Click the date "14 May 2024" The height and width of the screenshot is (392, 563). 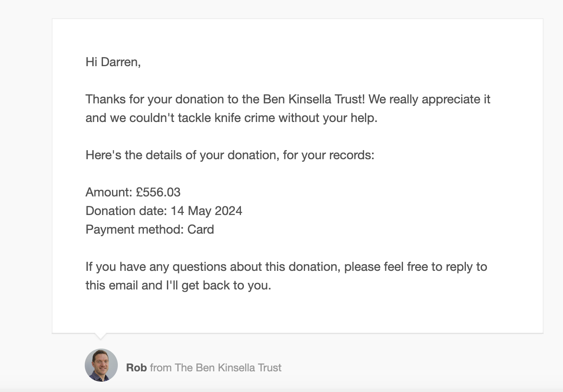tap(206, 211)
